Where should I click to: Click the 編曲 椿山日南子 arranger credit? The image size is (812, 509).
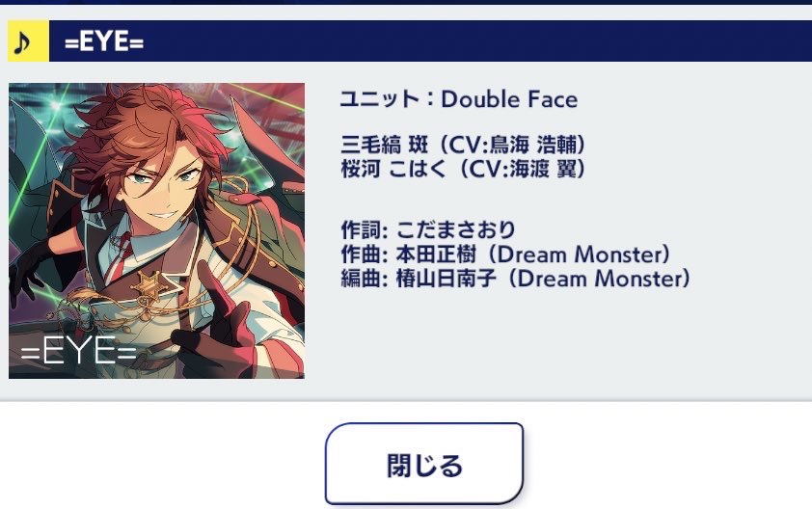tap(516, 279)
